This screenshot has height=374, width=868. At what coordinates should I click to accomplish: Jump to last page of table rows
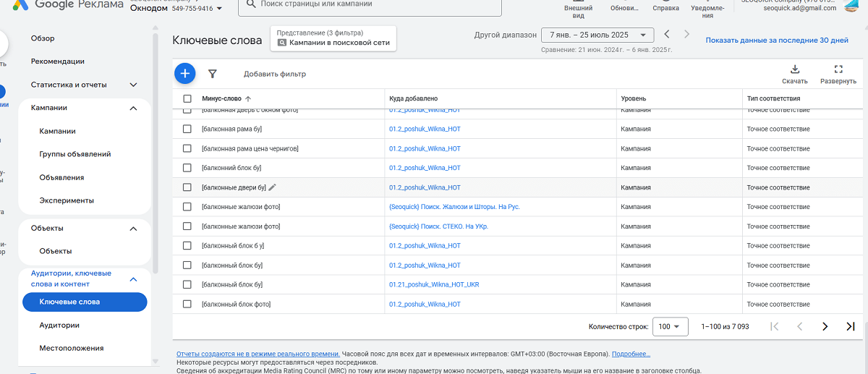(851, 326)
